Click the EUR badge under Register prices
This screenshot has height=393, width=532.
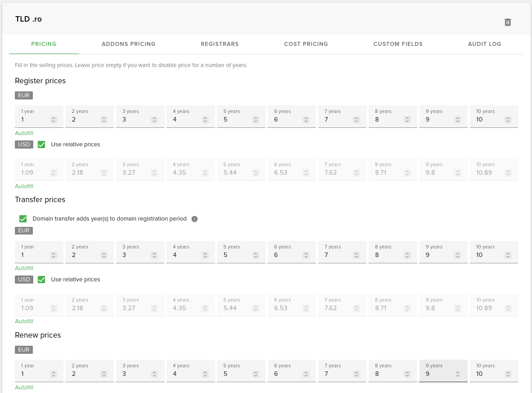(23, 95)
